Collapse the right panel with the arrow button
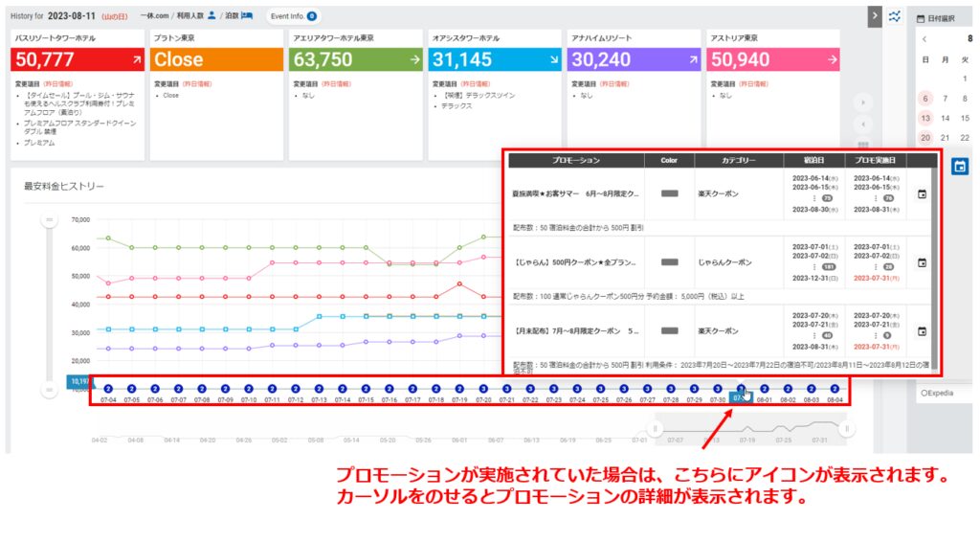Screen dimensions: 980x543 (875, 16)
